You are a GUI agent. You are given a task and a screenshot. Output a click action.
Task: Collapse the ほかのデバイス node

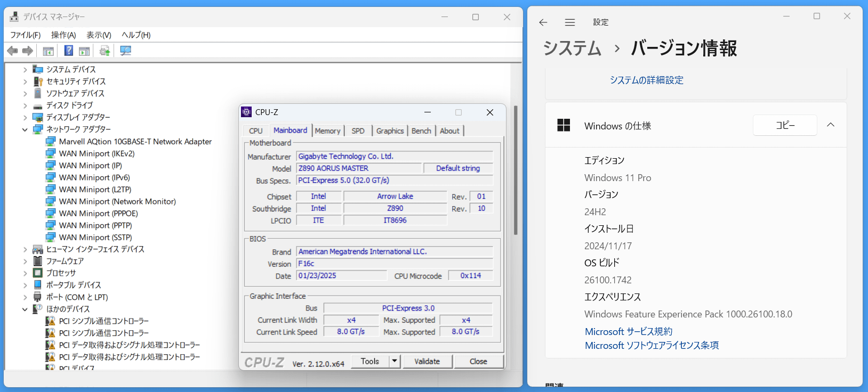pos(25,309)
